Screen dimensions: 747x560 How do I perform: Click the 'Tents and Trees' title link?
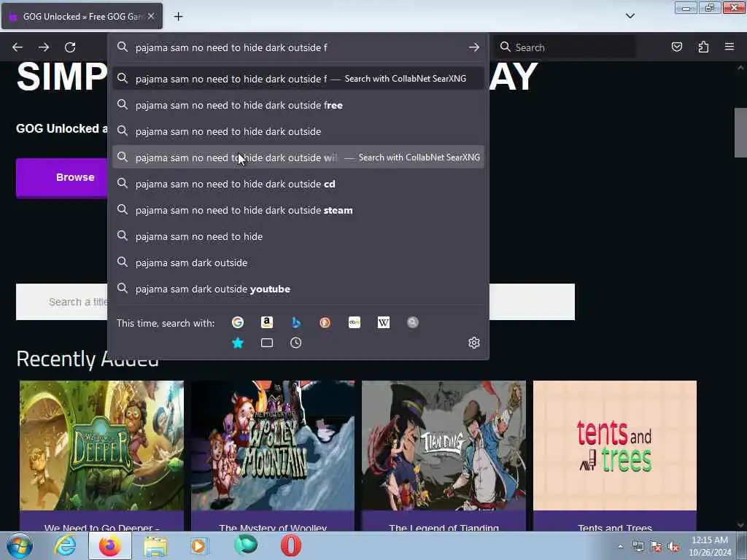(614, 527)
